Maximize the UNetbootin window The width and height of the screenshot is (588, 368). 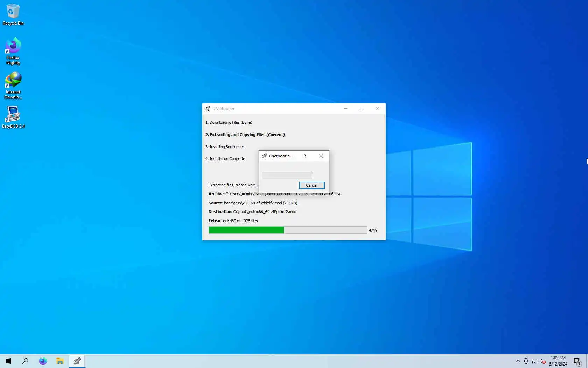pos(362,109)
